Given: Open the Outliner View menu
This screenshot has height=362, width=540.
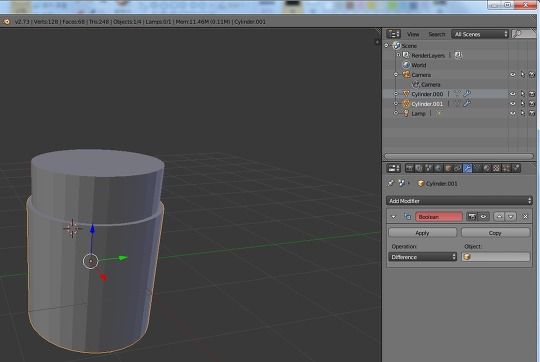Looking at the screenshot, I should 413,34.
